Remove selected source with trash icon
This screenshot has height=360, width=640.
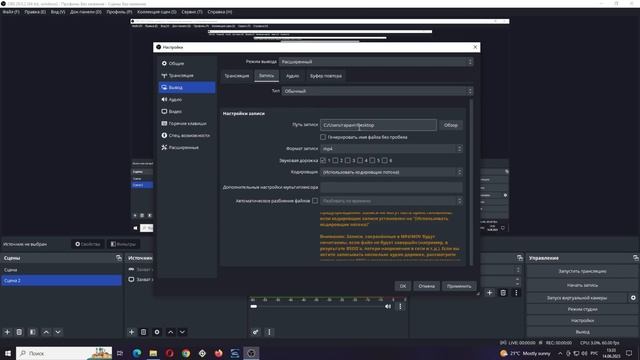[144, 332]
